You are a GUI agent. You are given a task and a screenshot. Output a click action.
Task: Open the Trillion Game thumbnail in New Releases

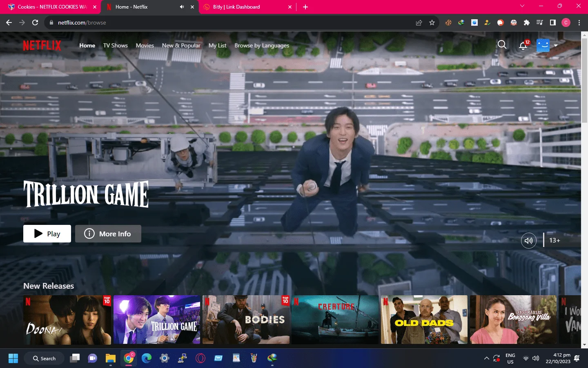(x=157, y=320)
